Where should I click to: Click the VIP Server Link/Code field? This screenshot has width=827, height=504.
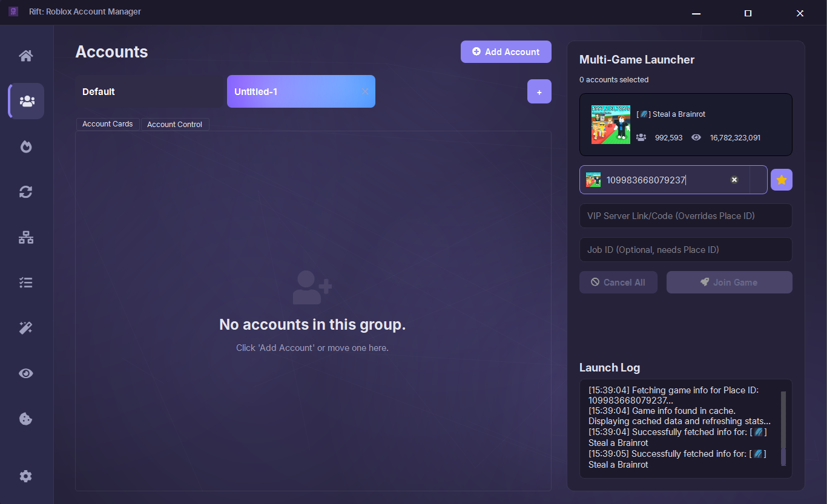click(685, 216)
